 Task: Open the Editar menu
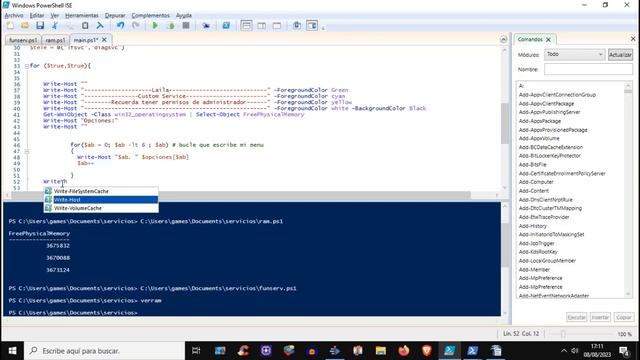37,15
